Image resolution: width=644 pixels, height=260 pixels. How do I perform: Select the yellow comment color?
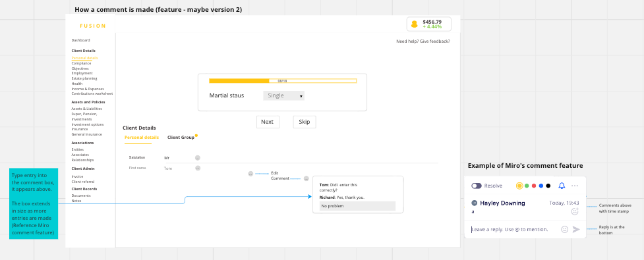519,186
